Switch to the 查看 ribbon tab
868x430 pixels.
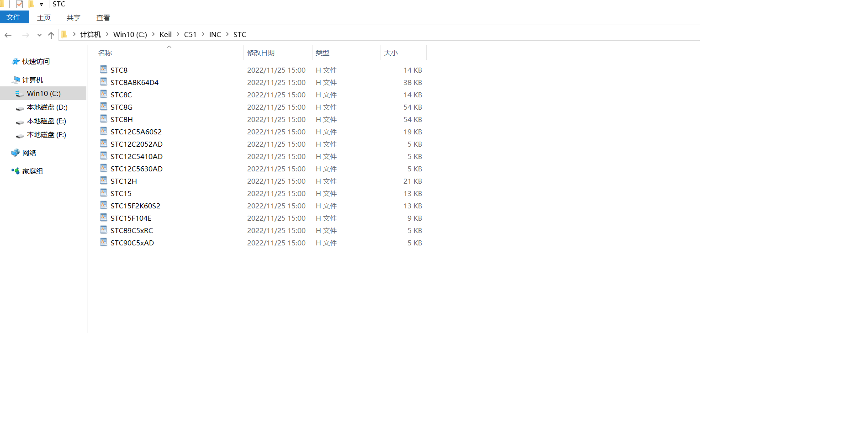103,17
